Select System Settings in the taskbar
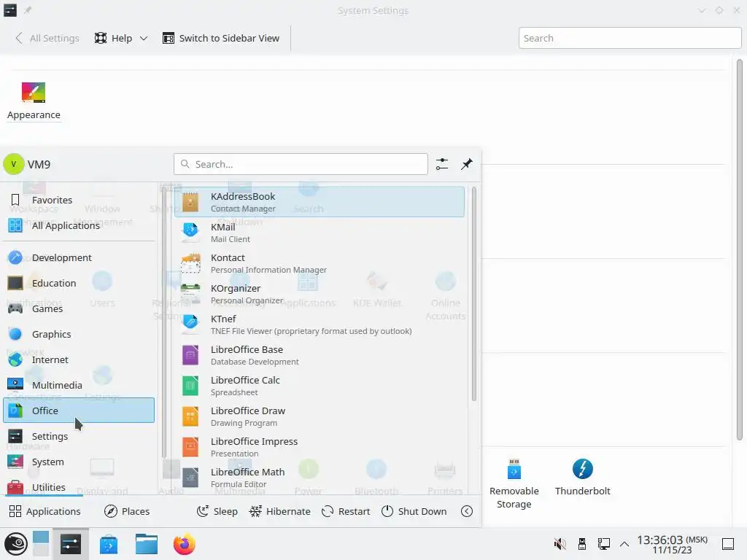747x560 pixels. [x=71, y=544]
